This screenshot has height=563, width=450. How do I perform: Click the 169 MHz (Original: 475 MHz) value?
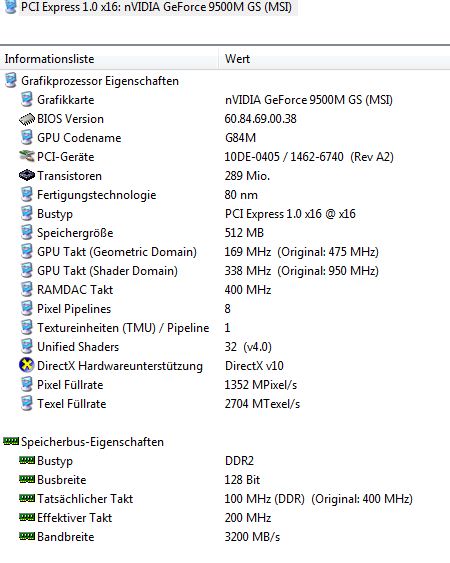tap(302, 252)
